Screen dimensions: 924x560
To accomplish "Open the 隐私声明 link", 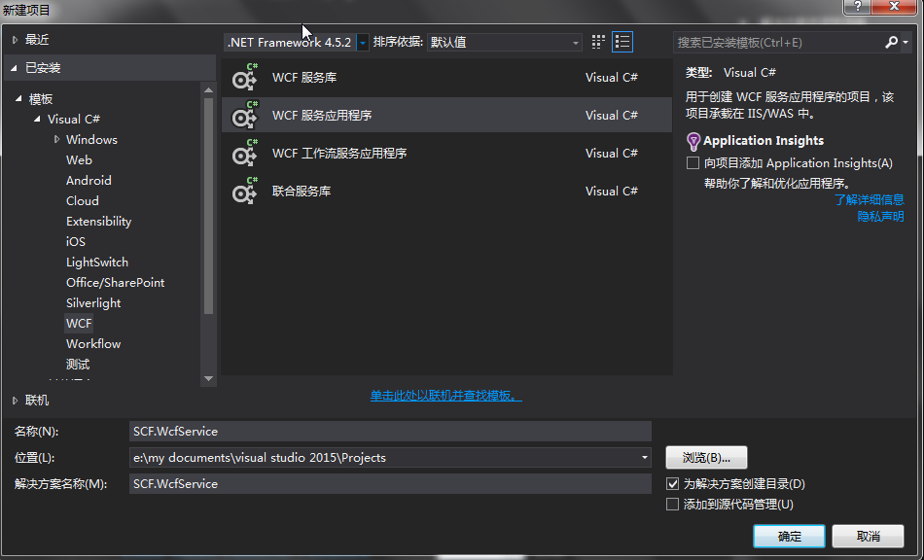I will 880,217.
